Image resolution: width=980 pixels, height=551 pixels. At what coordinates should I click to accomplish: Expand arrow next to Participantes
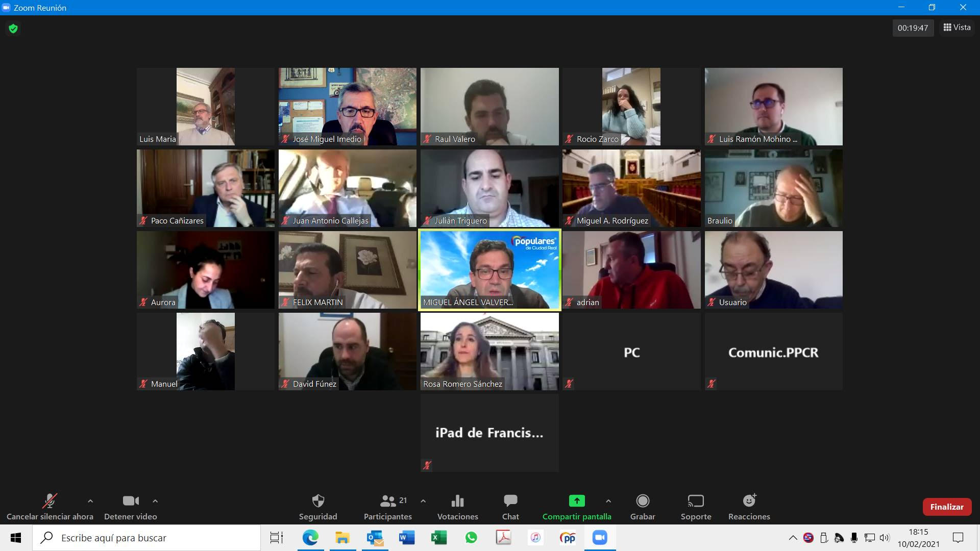coord(423,501)
